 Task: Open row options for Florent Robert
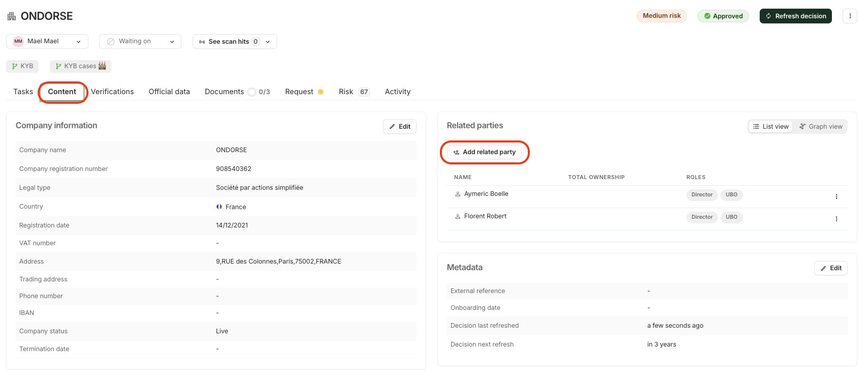836,219
